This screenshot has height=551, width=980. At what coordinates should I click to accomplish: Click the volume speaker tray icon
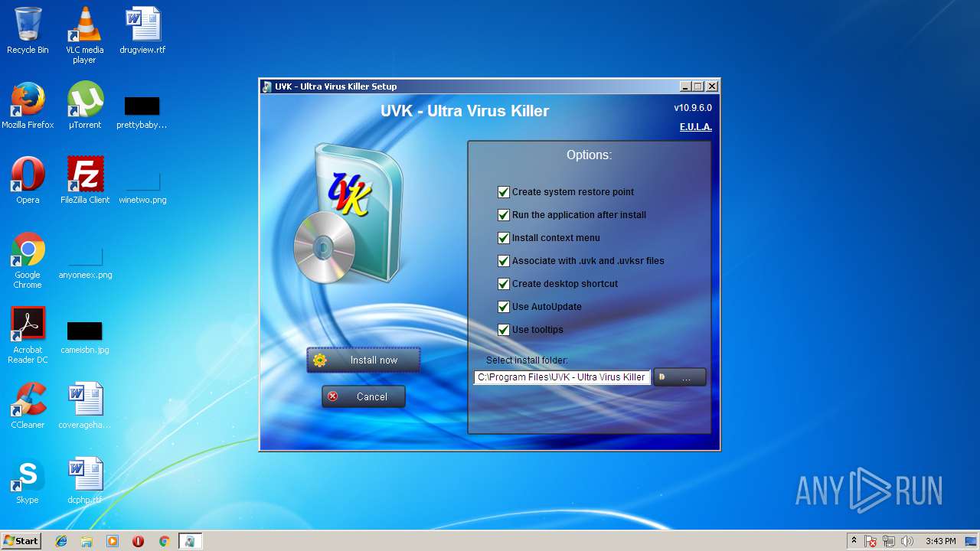tap(907, 541)
